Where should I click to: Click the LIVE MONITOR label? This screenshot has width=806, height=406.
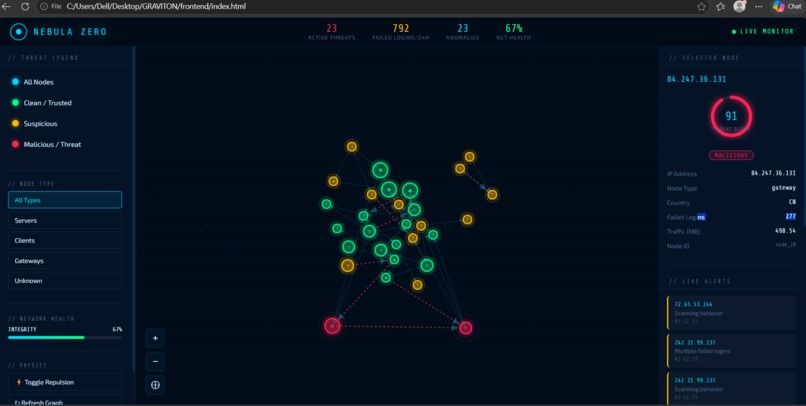[x=766, y=32]
